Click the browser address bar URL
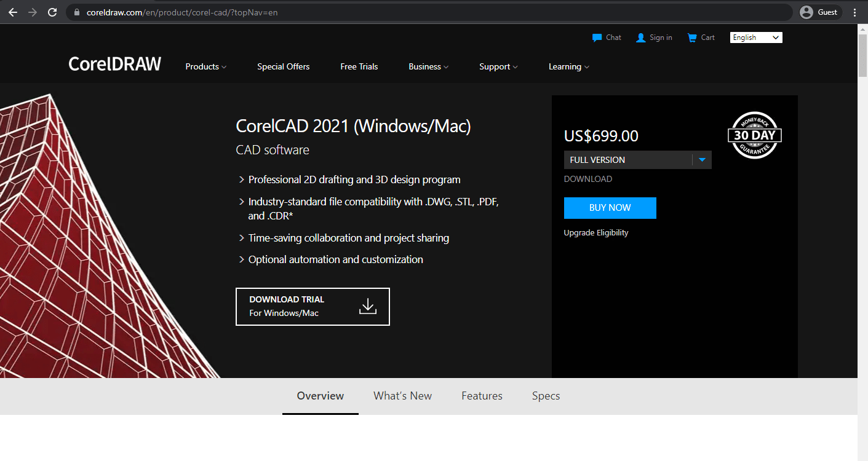This screenshot has width=868, height=461. (x=182, y=12)
